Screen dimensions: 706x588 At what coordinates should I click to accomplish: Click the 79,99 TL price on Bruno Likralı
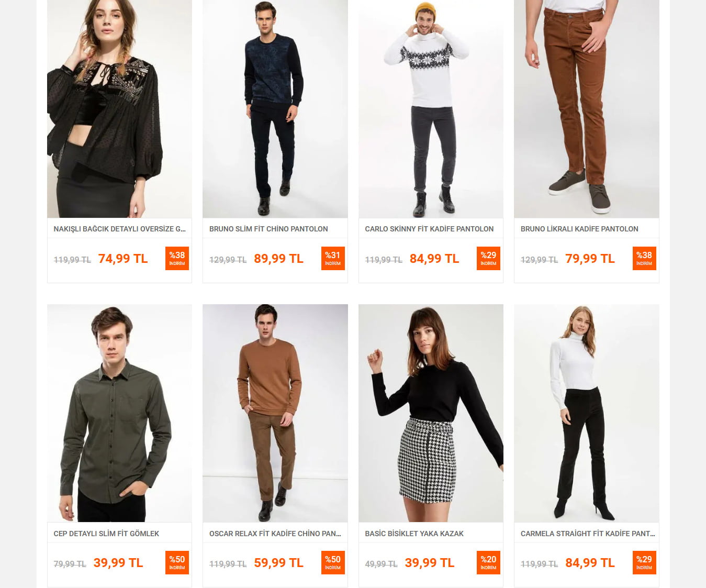coord(590,259)
